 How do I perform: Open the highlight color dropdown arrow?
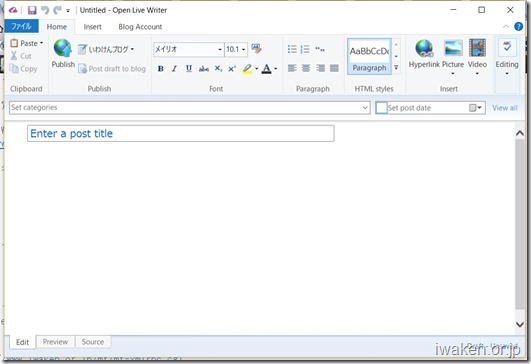pos(256,69)
